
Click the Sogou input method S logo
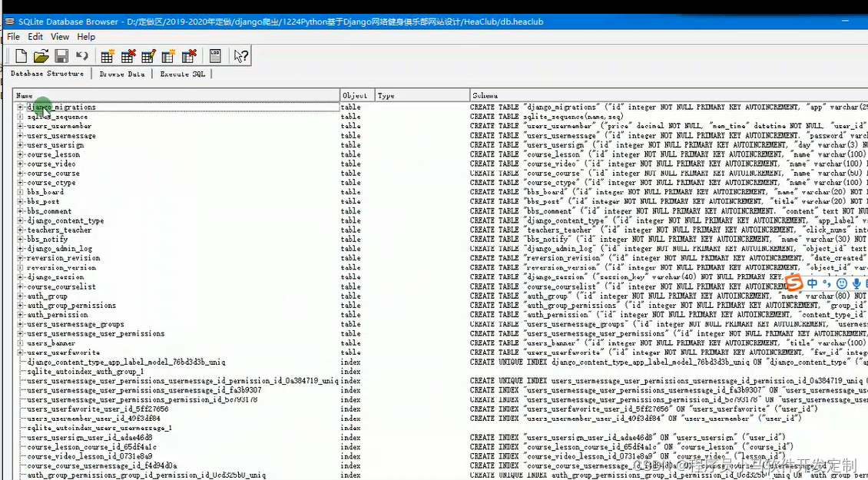click(x=794, y=283)
